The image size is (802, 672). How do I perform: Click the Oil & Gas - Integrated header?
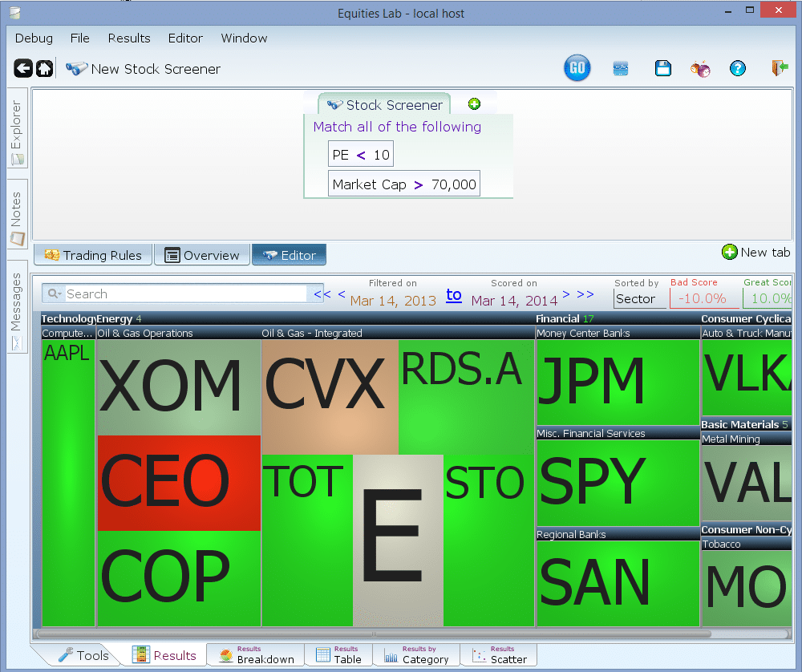[398, 334]
